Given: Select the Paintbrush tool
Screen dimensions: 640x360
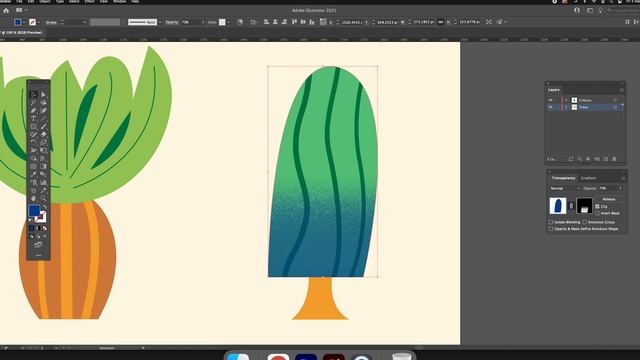Looking at the screenshot, I should click(43, 127).
